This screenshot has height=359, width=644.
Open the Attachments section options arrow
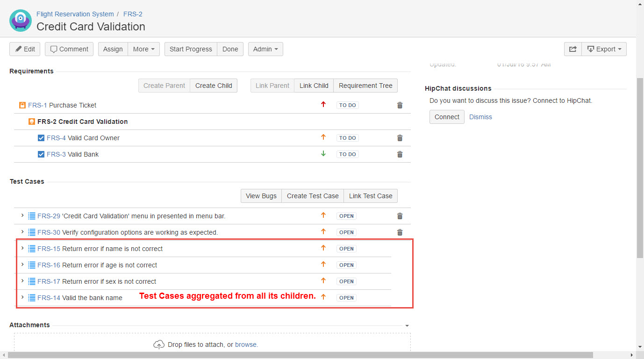pyautogui.click(x=407, y=326)
